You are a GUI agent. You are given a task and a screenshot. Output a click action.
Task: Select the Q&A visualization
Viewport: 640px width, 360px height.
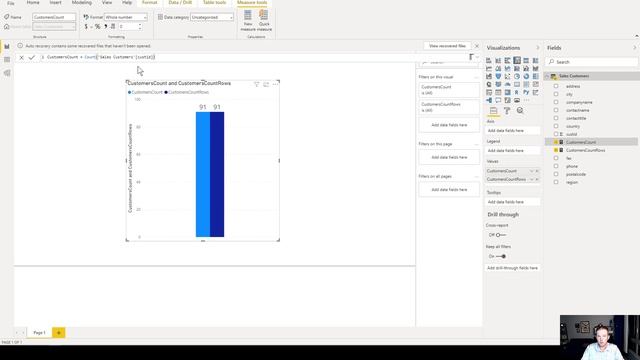click(x=498, y=100)
